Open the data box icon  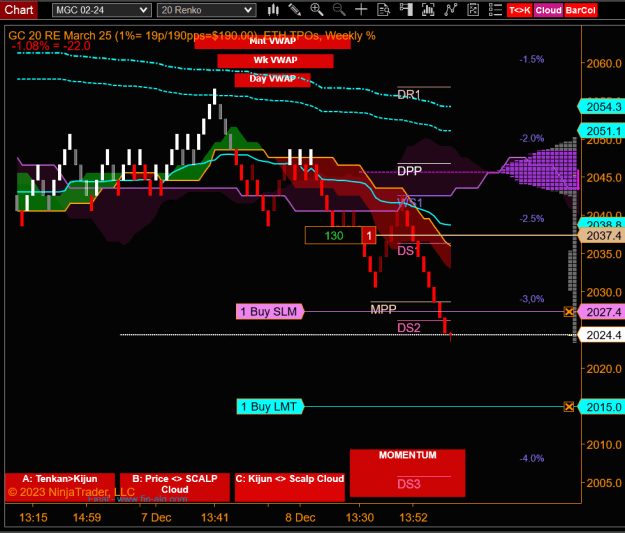[383, 10]
